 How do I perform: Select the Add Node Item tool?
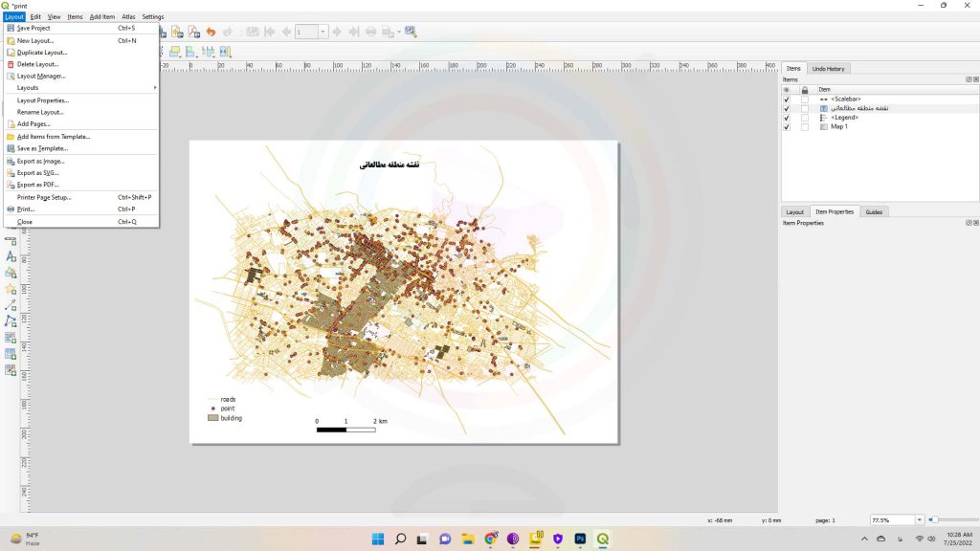coord(11,321)
